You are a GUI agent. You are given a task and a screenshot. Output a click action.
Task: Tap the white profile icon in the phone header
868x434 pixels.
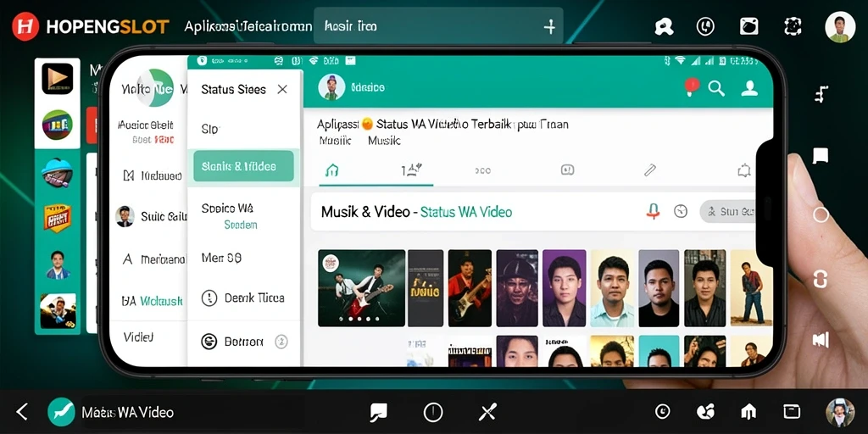click(x=749, y=88)
